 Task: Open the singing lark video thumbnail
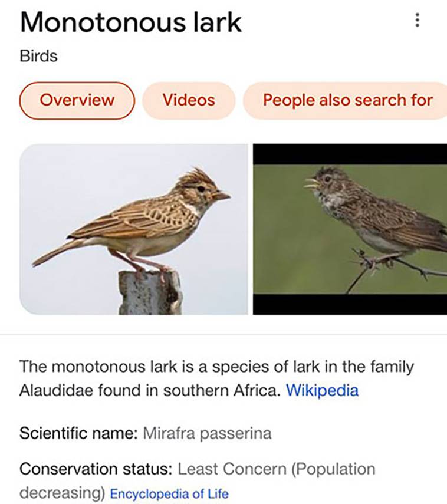pos(350,229)
